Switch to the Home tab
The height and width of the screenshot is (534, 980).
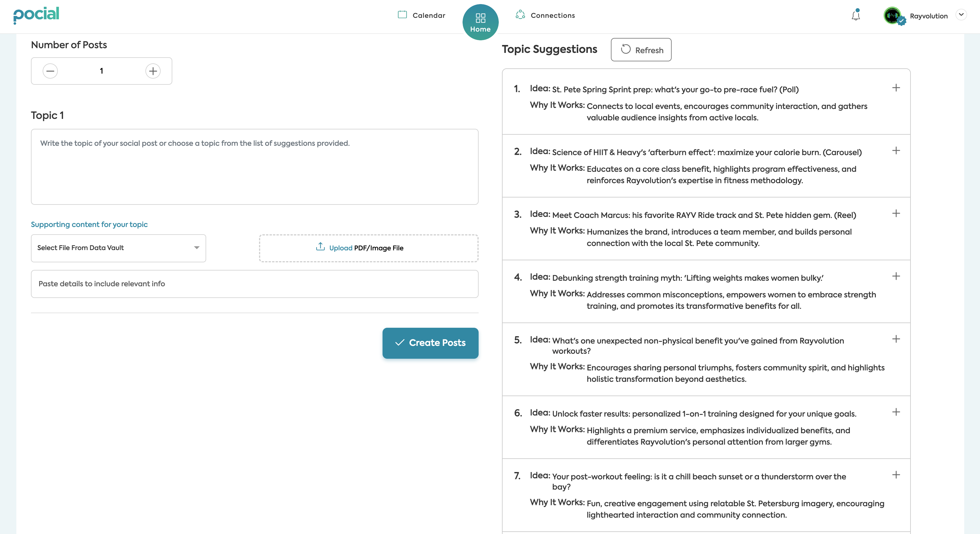480,22
